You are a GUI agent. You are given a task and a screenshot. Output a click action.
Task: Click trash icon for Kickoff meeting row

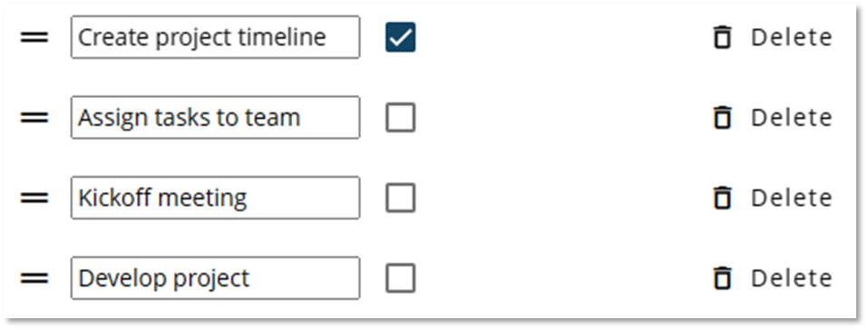click(722, 198)
